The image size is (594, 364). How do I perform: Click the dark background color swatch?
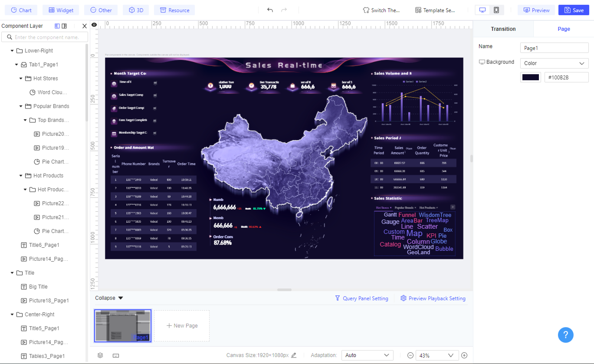[530, 77]
